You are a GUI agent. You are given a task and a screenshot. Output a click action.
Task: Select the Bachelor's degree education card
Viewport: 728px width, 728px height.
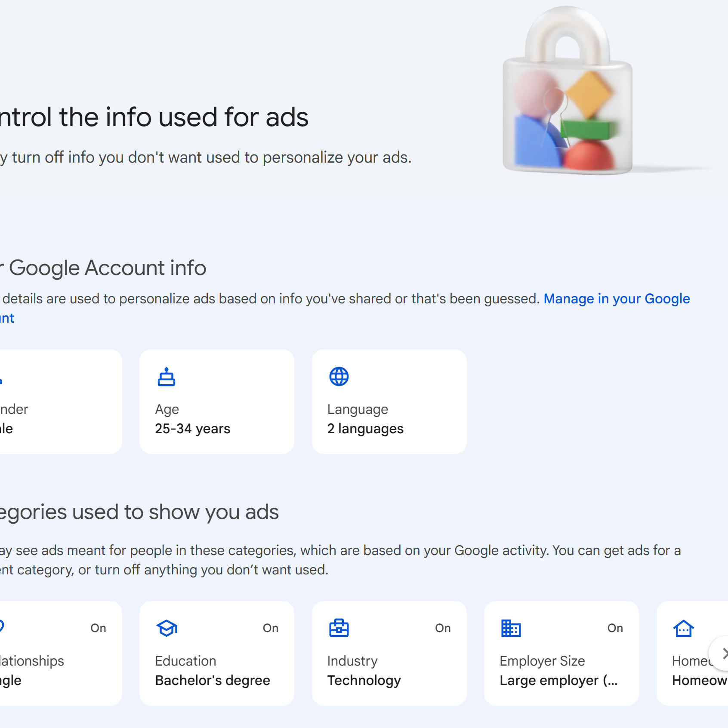coord(217,653)
